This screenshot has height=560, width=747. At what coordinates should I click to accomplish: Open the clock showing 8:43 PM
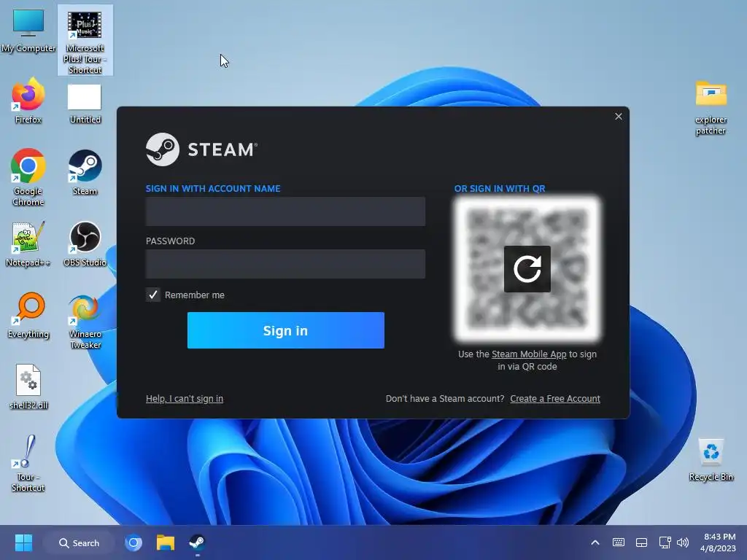(x=719, y=542)
